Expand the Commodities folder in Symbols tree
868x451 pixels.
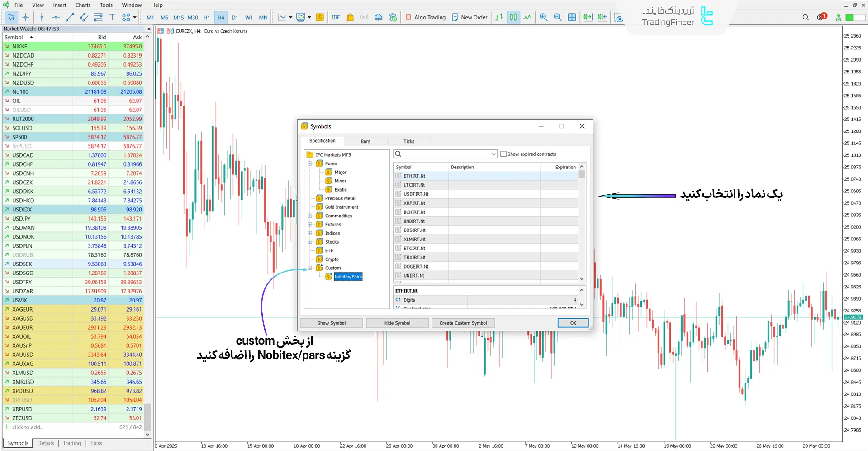(309, 216)
